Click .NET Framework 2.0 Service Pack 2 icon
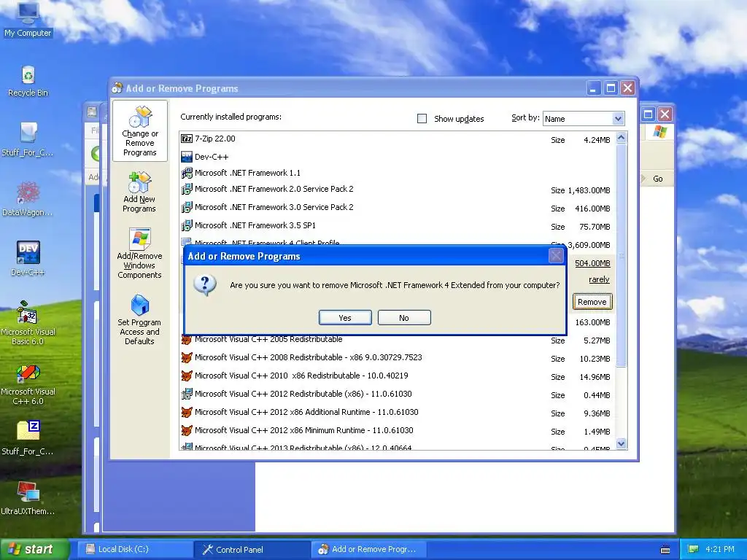 pos(187,189)
